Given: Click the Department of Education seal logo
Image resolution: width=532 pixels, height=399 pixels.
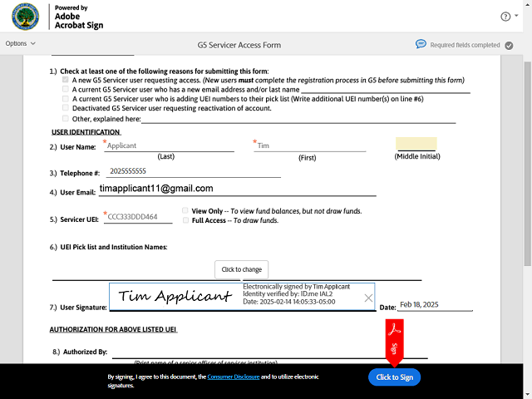Looking at the screenshot, I should 26,17.
